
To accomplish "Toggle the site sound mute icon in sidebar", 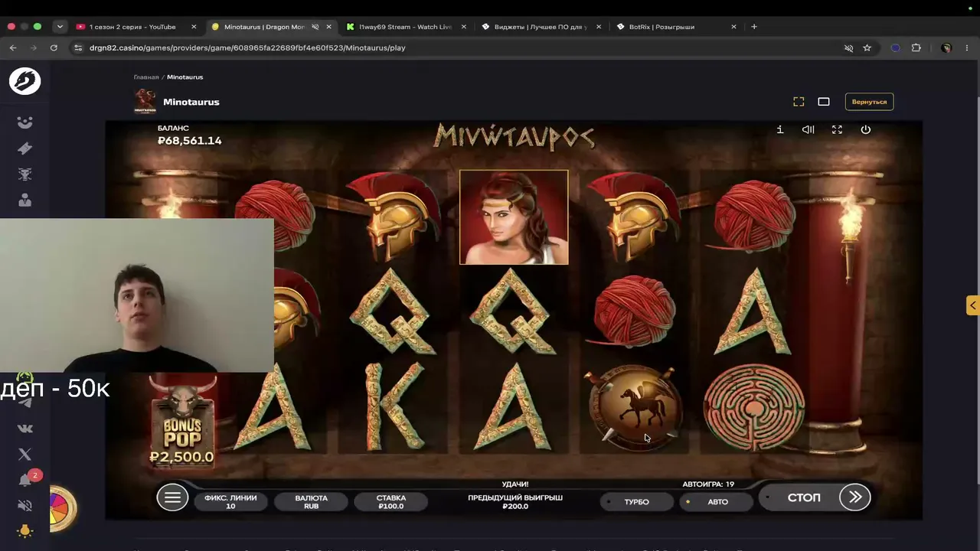I will pyautogui.click(x=25, y=506).
